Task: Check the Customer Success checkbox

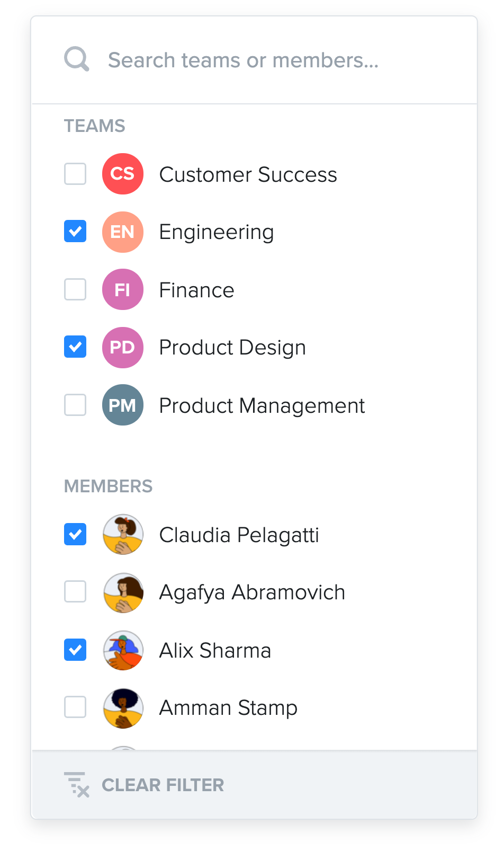Action: coord(75,174)
